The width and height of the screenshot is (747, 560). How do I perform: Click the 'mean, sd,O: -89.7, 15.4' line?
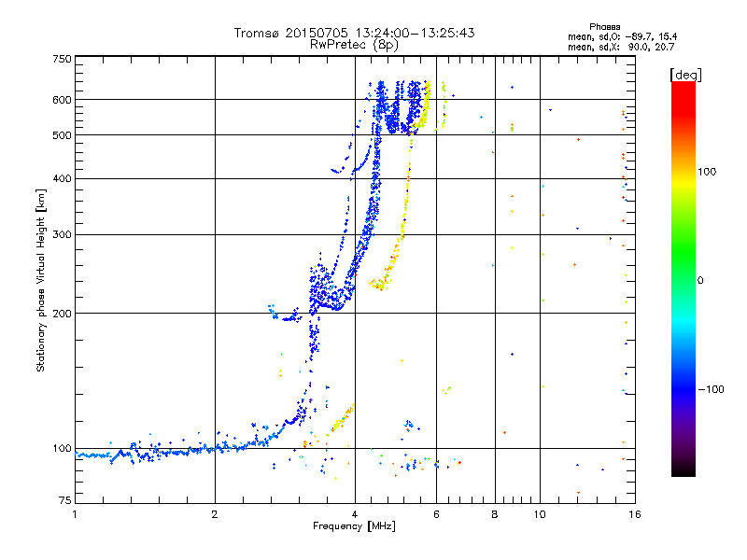622,36
